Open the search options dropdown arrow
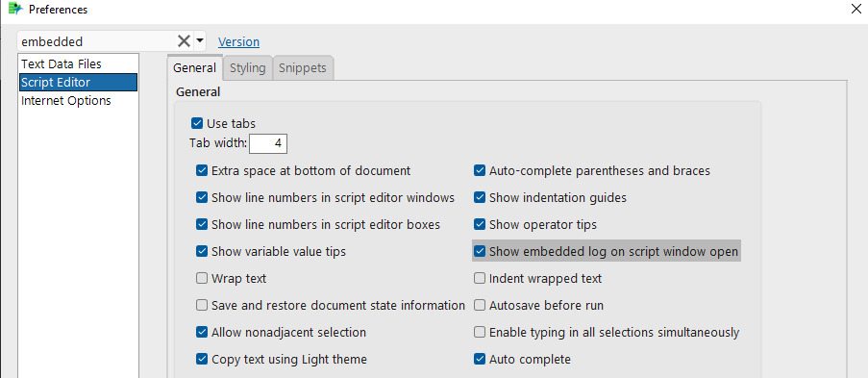The width and height of the screenshot is (868, 378). [x=200, y=41]
